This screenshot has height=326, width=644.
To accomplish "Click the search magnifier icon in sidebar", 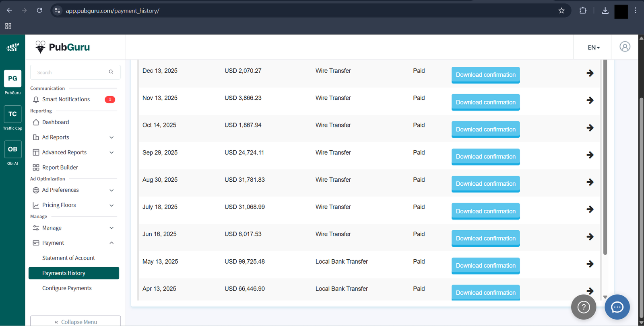I will [111, 72].
